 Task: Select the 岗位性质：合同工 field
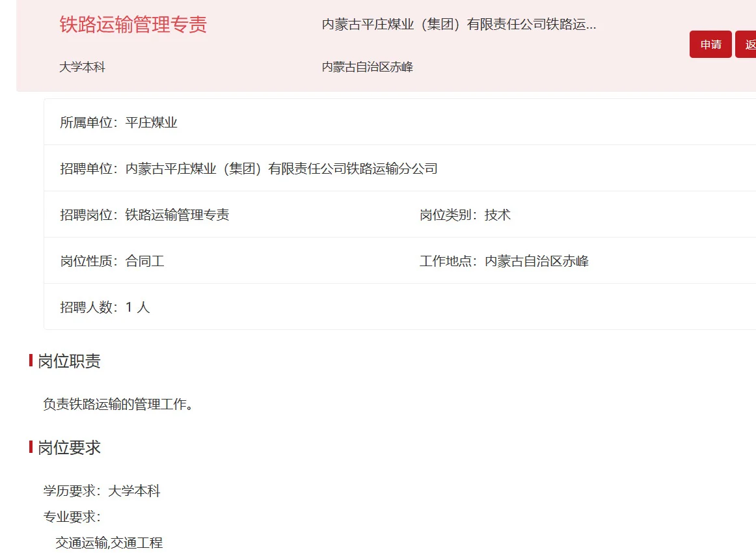tap(112, 261)
